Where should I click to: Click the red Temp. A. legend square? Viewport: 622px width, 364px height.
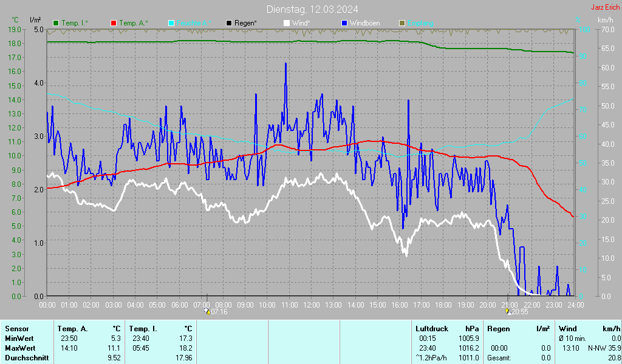pyautogui.click(x=114, y=23)
